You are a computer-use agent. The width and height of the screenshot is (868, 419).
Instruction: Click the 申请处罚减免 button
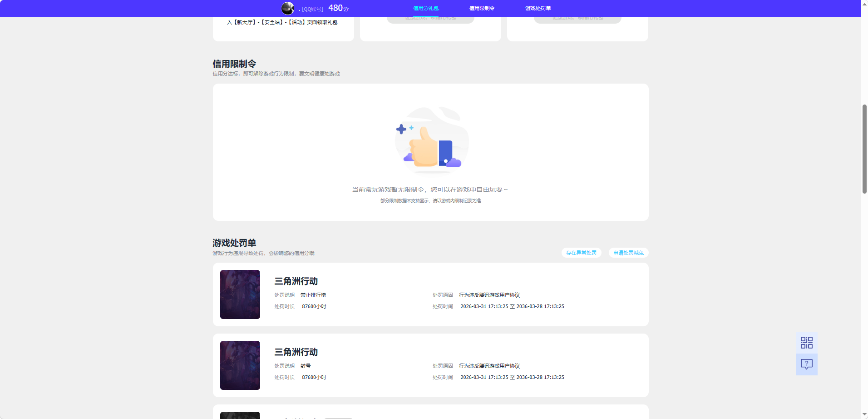coord(628,253)
